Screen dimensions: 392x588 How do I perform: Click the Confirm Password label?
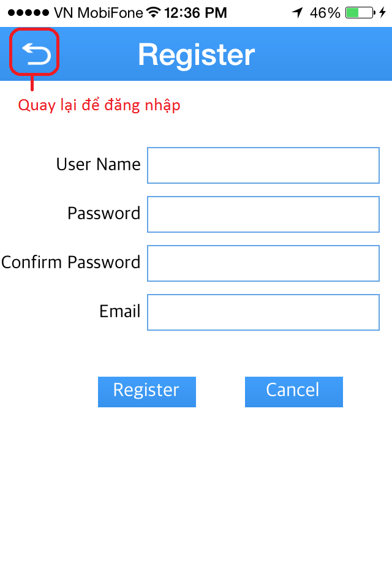[71, 262]
